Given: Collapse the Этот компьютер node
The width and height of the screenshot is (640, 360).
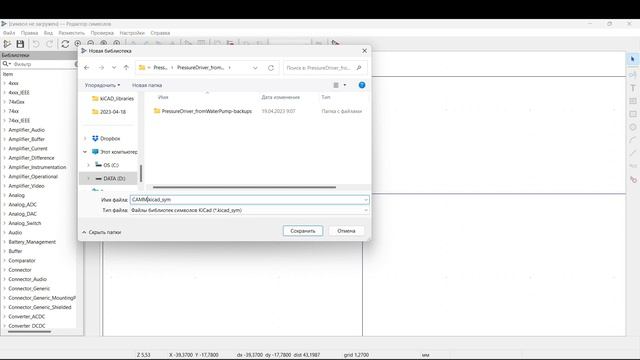Looking at the screenshot, I should pyautogui.click(x=85, y=152).
